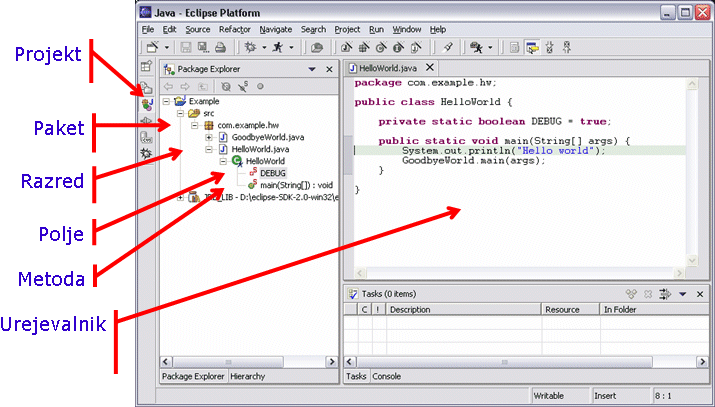The width and height of the screenshot is (715, 407).
Task: Click the first icon in Tasks view toolbar
Action: 631,294
